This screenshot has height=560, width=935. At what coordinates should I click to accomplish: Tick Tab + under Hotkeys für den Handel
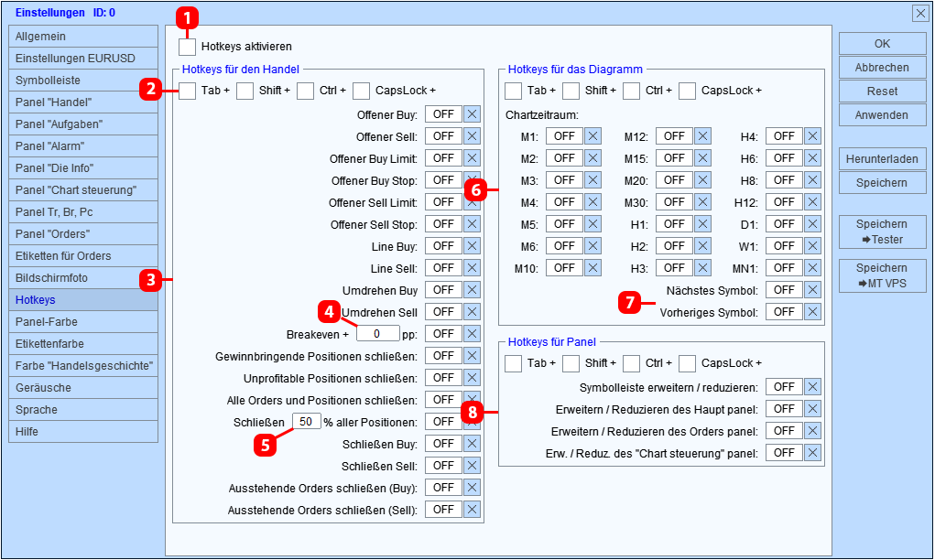[187, 91]
